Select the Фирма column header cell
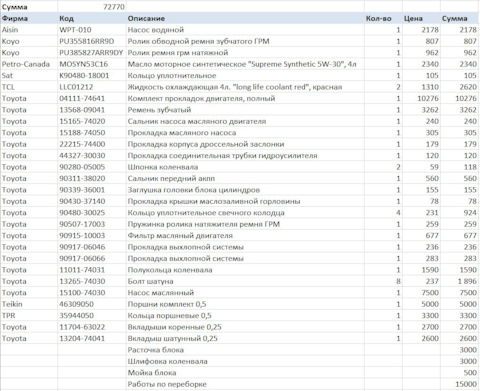Viewport: 480px width, 391px height. [x=29, y=18]
